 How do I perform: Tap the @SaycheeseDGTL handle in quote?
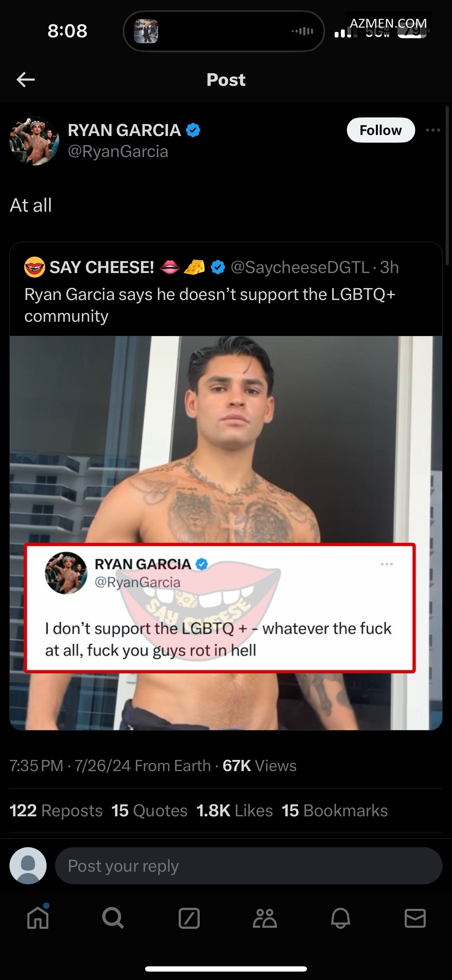tap(300, 267)
